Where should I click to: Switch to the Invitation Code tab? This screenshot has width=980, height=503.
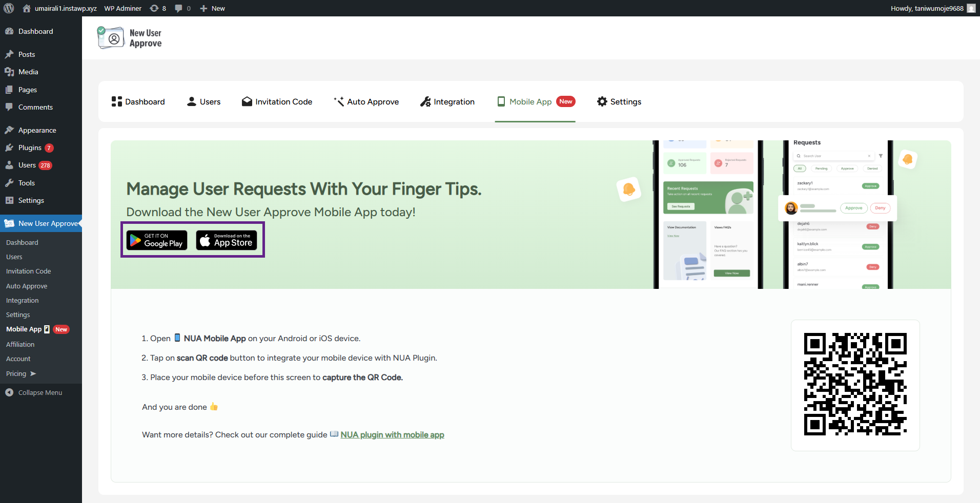tap(277, 101)
